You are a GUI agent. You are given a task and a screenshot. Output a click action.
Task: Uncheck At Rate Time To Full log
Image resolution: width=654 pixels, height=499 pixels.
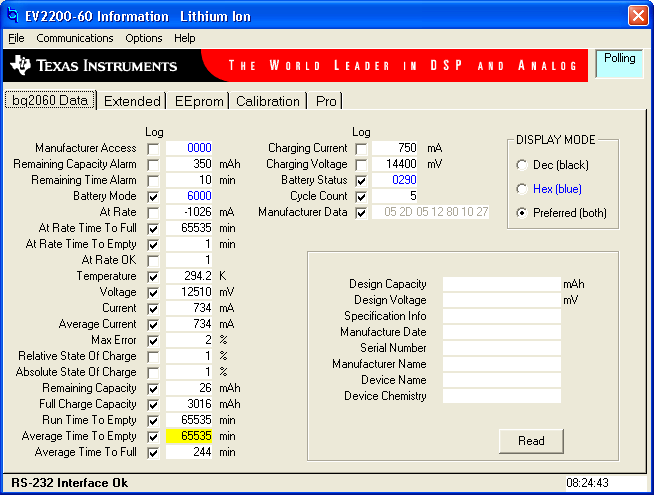pos(153,229)
